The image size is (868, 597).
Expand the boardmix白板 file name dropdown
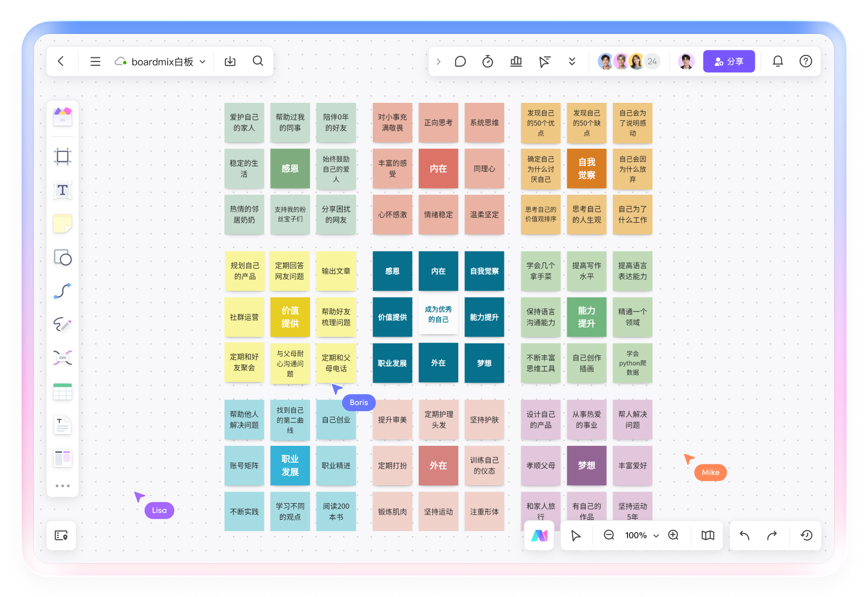(203, 62)
